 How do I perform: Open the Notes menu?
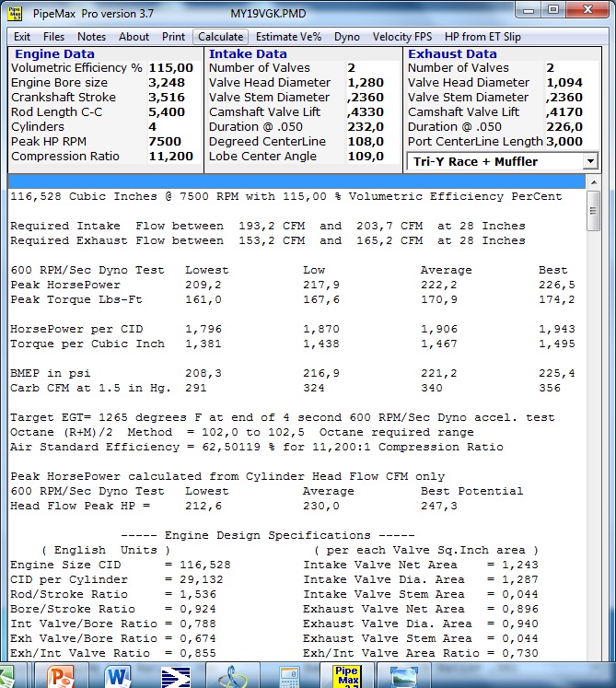click(92, 37)
